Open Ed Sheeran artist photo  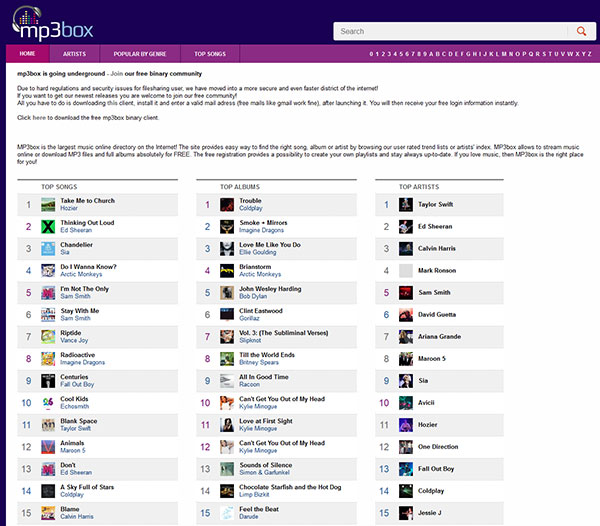pyautogui.click(x=406, y=227)
